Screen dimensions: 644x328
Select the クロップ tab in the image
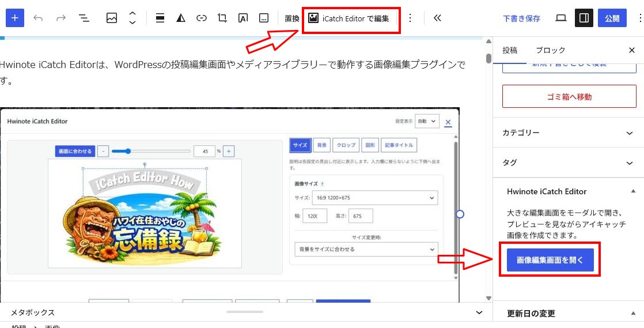point(346,145)
